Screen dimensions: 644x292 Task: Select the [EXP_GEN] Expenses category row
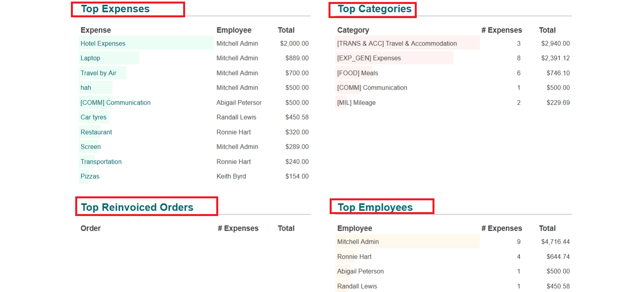[x=369, y=58]
